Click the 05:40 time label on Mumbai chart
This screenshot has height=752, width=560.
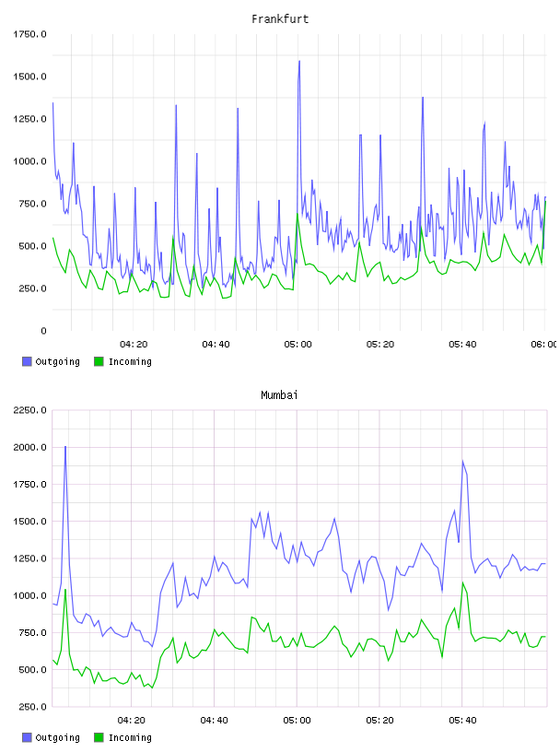tap(462, 720)
